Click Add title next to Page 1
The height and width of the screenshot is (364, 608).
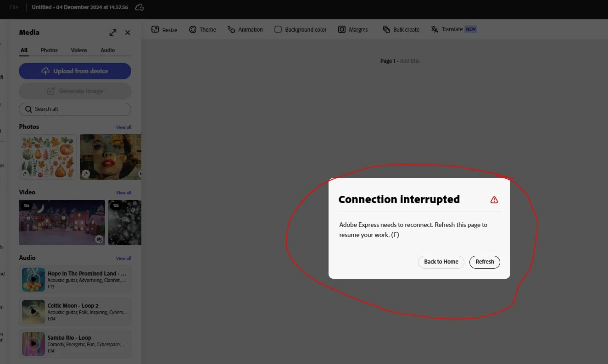click(x=410, y=61)
